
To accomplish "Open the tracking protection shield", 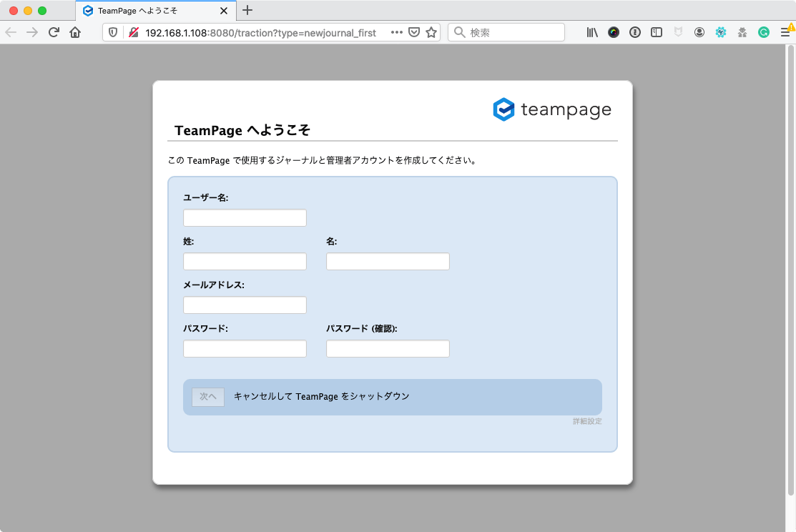I will point(113,32).
